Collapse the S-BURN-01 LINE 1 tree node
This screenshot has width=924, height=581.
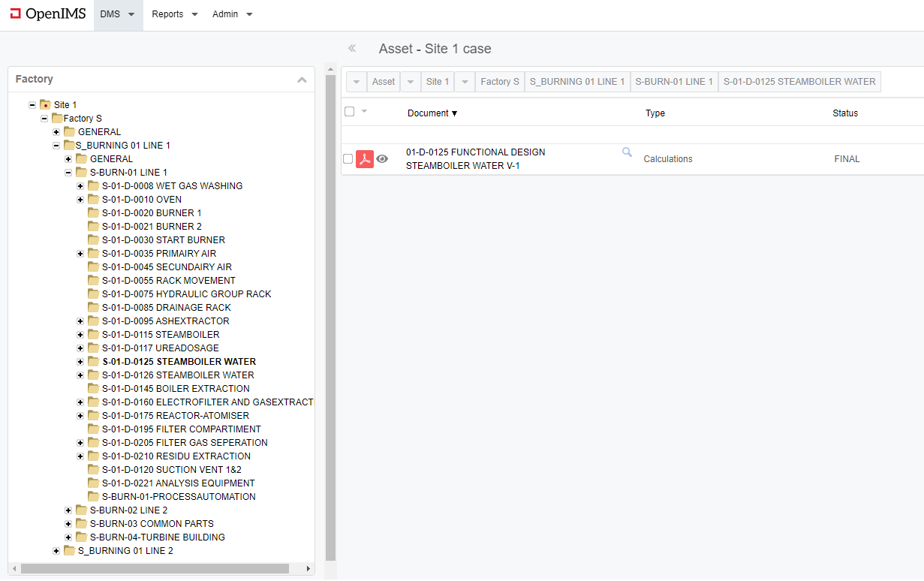point(68,173)
